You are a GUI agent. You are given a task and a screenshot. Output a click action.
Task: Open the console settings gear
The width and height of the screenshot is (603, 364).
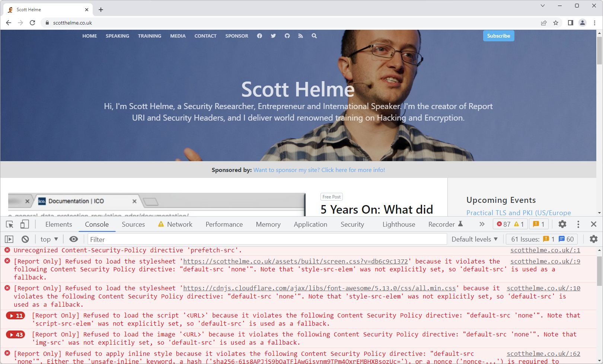(593, 239)
